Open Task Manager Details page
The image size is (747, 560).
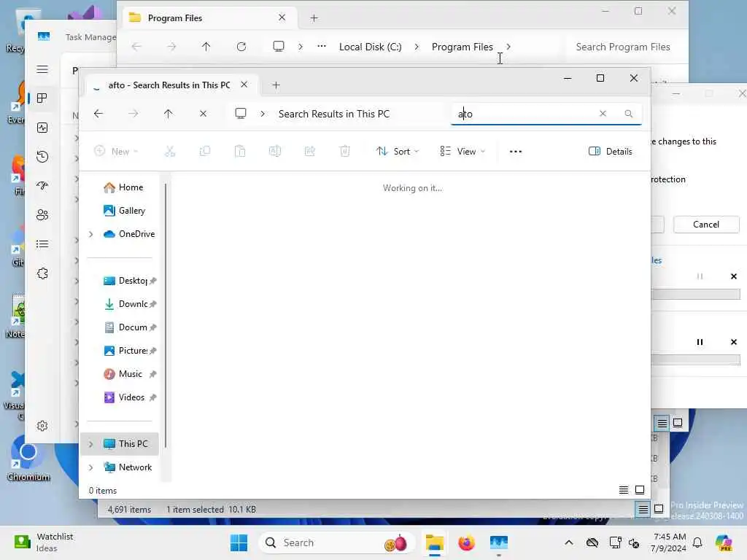pos(42,244)
